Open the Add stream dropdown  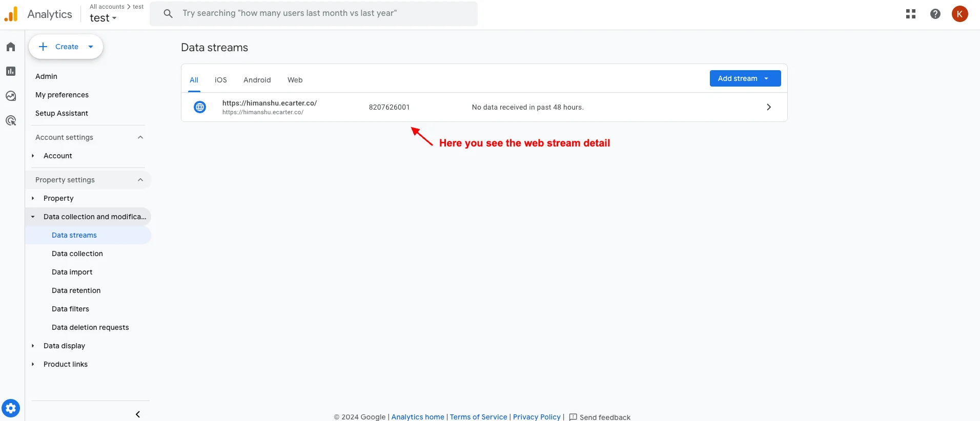(x=745, y=78)
